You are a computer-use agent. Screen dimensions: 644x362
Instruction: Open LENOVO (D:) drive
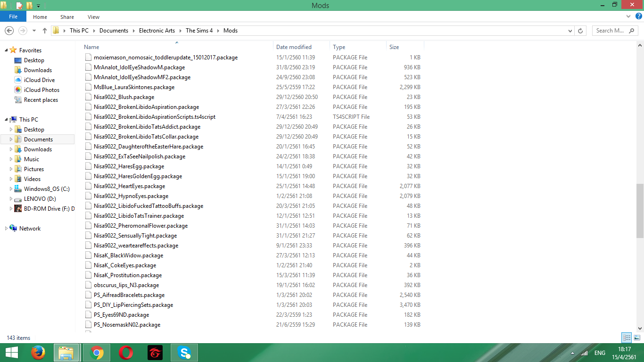40,199
